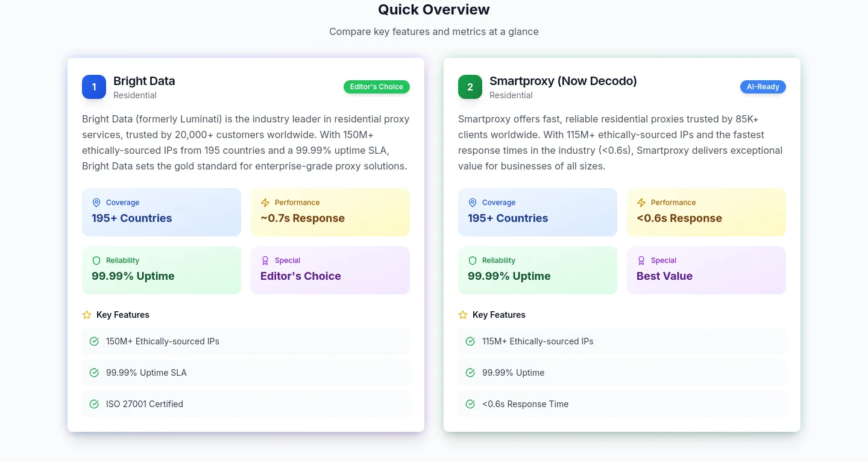Viewport: 868px width, 462px height.
Task: Click the checkmark icon beside Smartproxy's 99.99% Uptime feature
Action: pos(470,373)
